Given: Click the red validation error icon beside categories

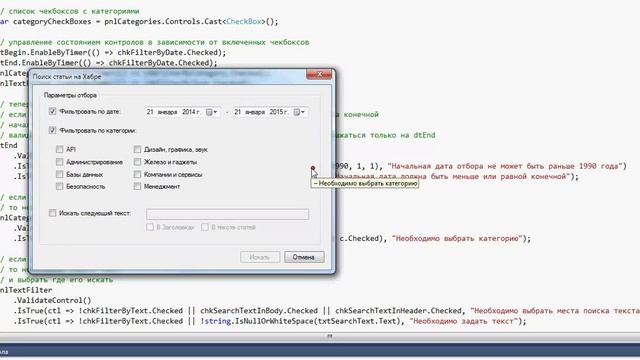Looking at the screenshot, I should [313, 168].
